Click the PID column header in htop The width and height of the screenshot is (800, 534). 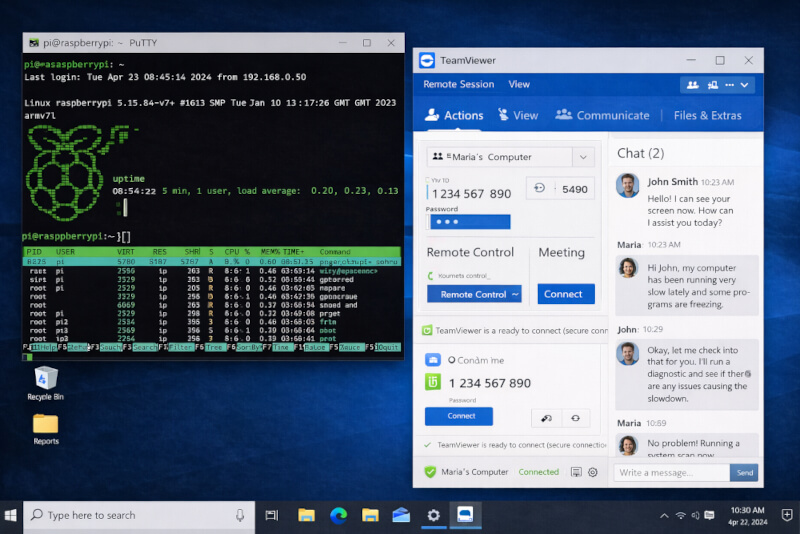pos(34,252)
